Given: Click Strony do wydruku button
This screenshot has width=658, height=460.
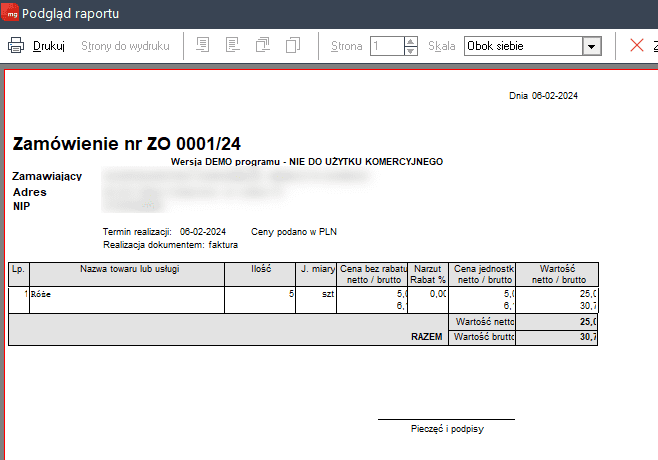Looking at the screenshot, I should [125, 46].
